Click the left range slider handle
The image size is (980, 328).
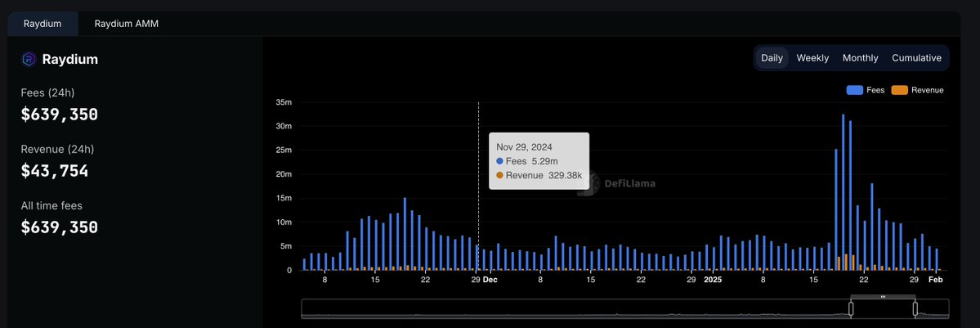[x=851, y=308]
